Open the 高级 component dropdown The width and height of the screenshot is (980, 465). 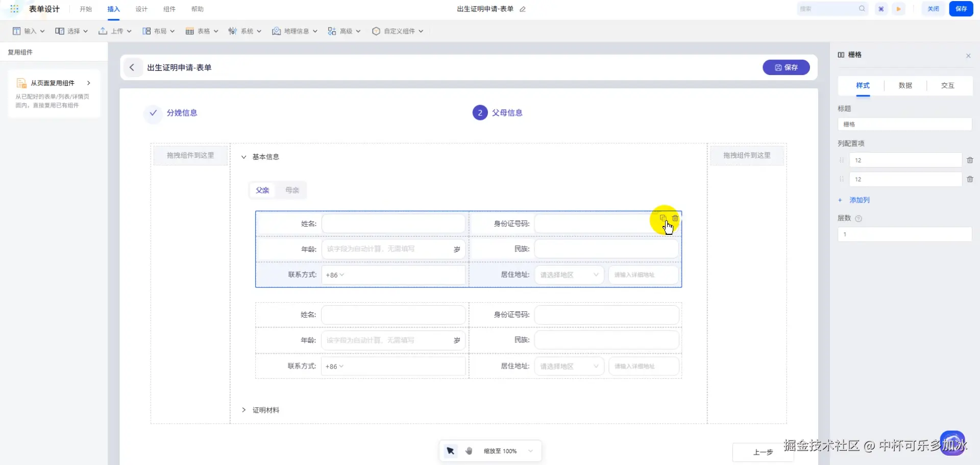click(x=344, y=31)
